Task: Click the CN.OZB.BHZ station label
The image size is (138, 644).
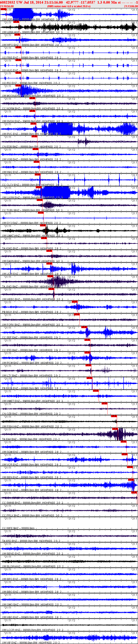Action: pos(31,414)
